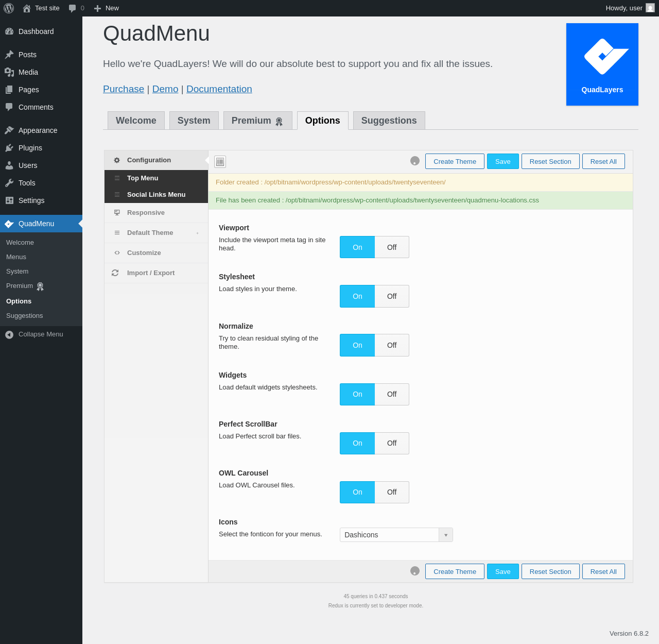Click the Dashboard gauge icon
The image size is (659, 644).
click(x=9, y=31)
